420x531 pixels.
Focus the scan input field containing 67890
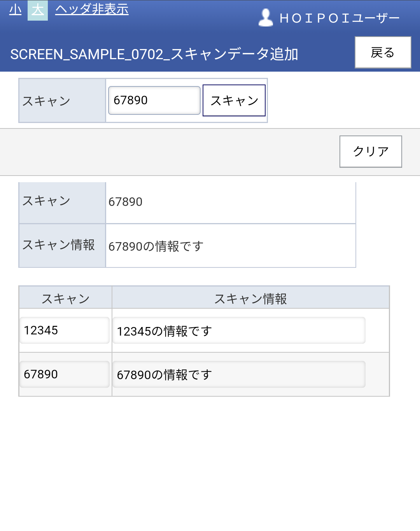(154, 100)
